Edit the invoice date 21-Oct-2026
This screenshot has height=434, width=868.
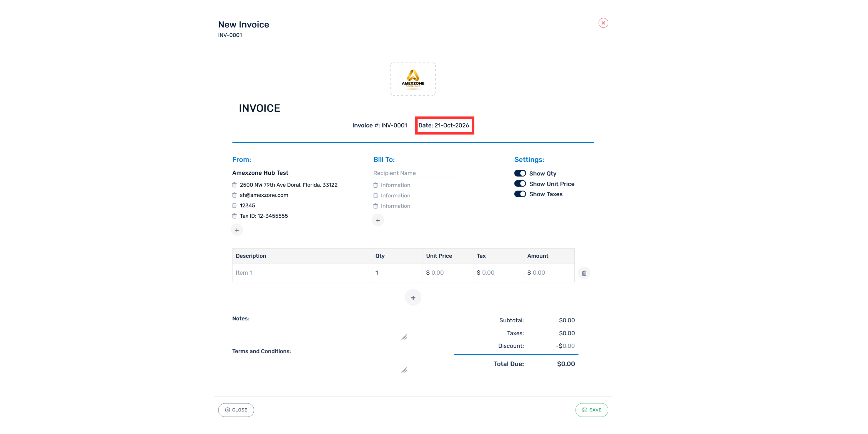tap(452, 125)
